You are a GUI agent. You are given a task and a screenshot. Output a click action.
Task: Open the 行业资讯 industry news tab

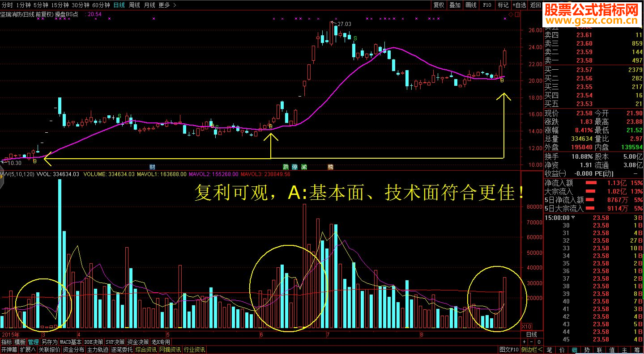[194, 350]
